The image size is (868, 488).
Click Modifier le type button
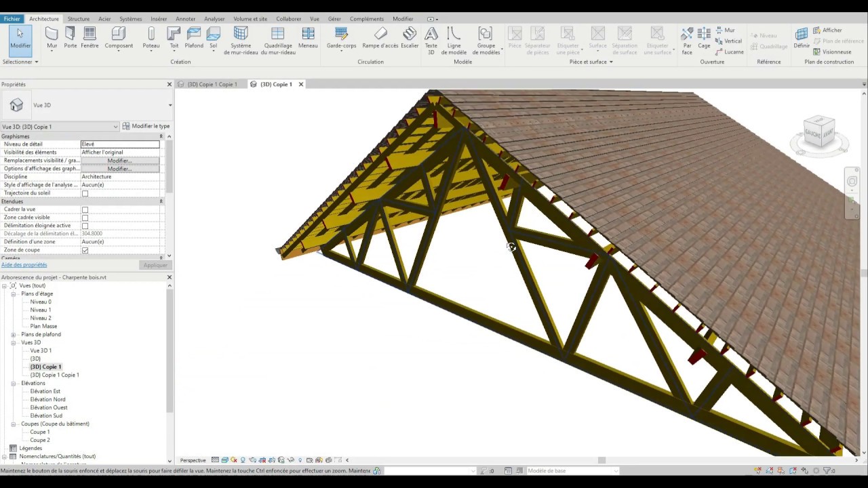click(146, 126)
